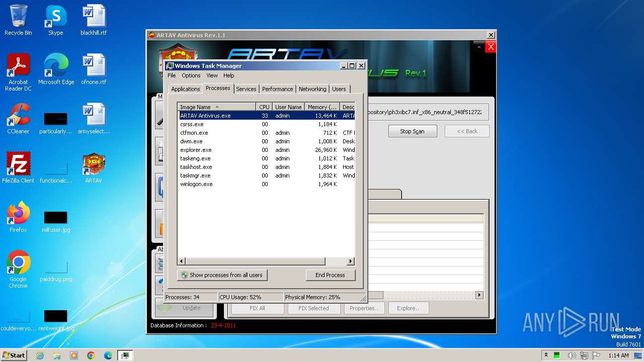Select the explorer.exe process row
The image size is (644, 362).
(267, 150)
